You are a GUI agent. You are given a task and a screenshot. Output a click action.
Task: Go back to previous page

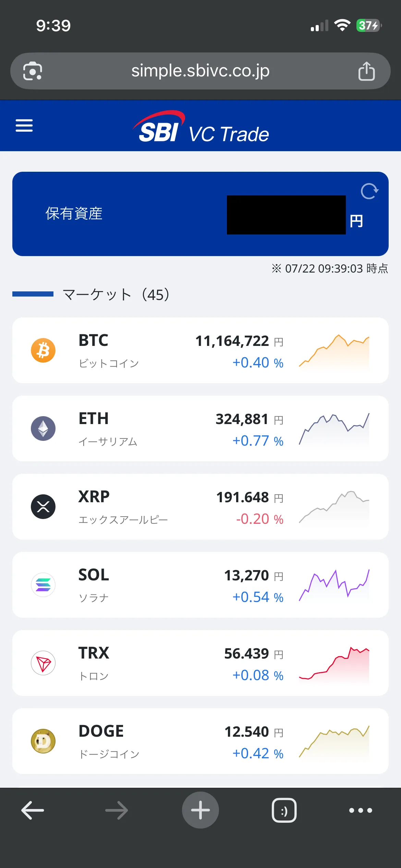tap(33, 810)
